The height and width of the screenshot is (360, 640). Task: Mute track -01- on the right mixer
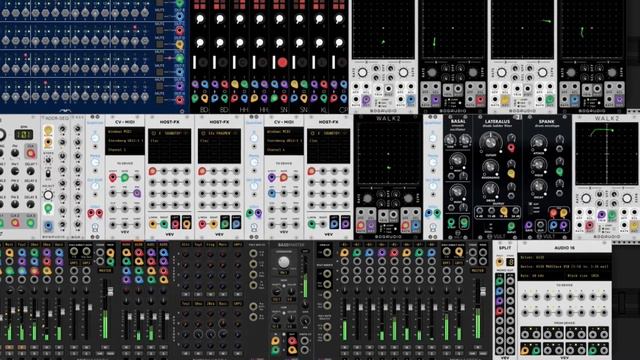click(x=345, y=347)
